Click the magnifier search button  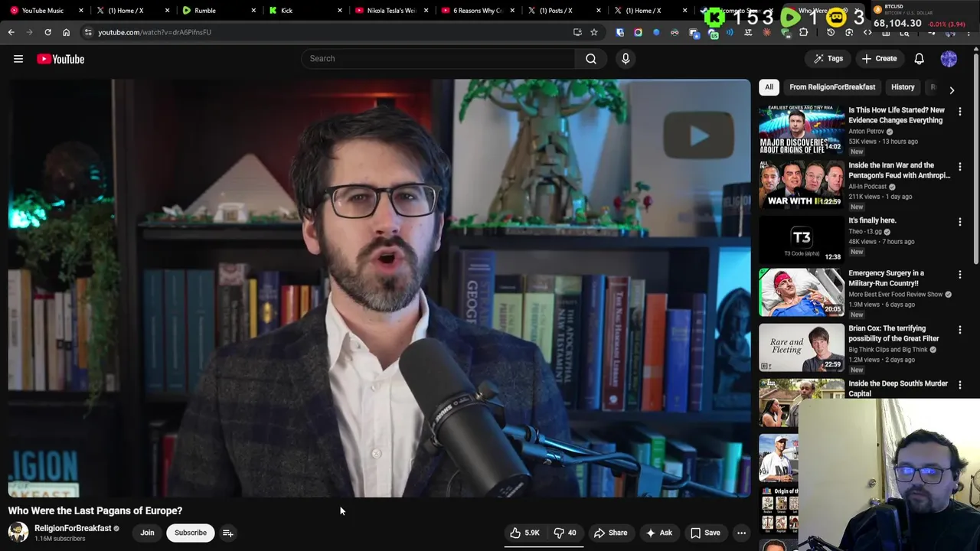(591, 59)
